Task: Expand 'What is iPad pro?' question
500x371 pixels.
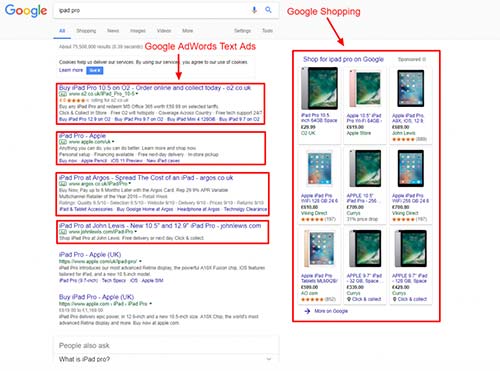Action: [x=166, y=359]
